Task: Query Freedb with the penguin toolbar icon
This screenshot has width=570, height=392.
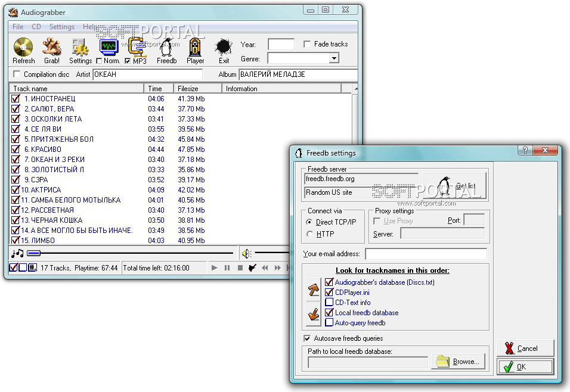Action: click(x=166, y=47)
